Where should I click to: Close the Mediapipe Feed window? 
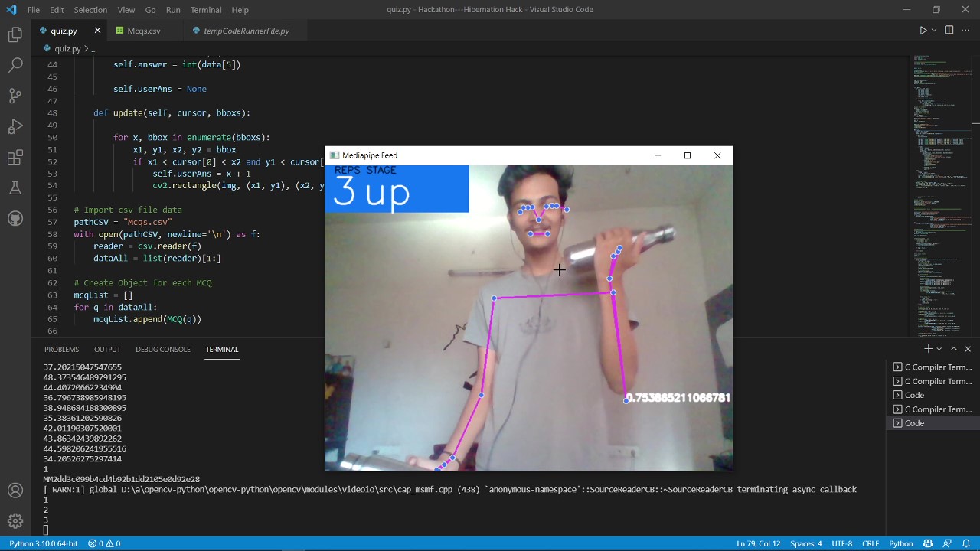coord(717,155)
